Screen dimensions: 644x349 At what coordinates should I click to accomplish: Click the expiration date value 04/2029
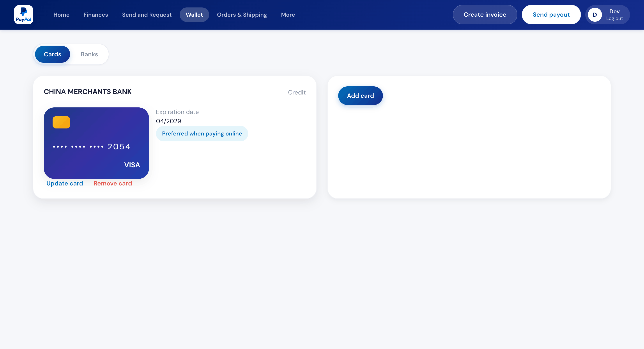pos(168,121)
